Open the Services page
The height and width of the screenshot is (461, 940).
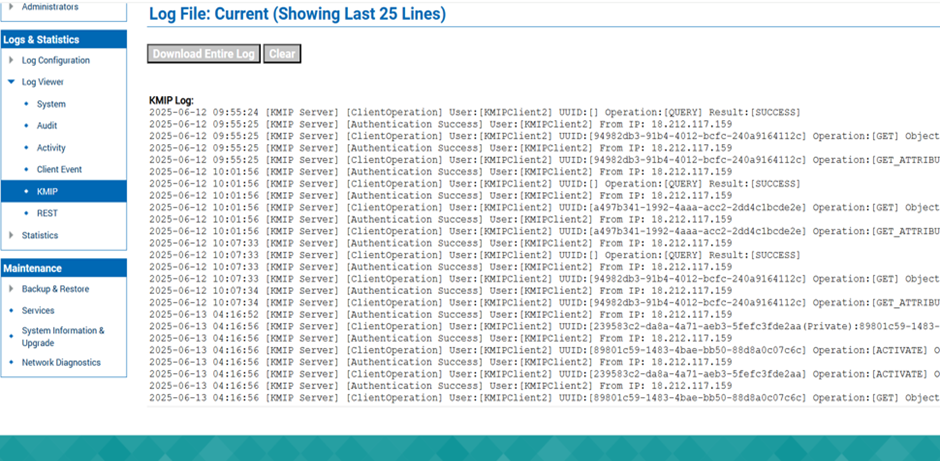tap(38, 311)
